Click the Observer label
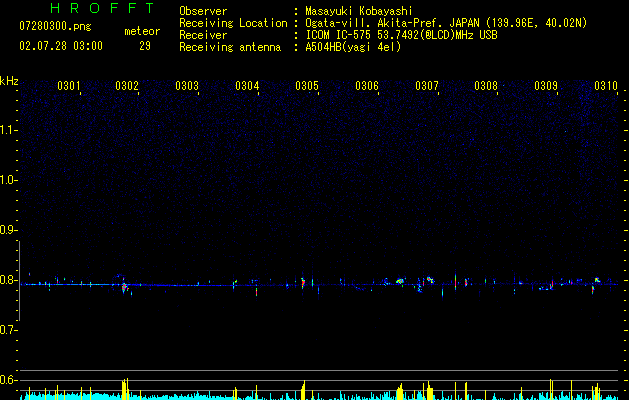 click(x=203, y=11)
